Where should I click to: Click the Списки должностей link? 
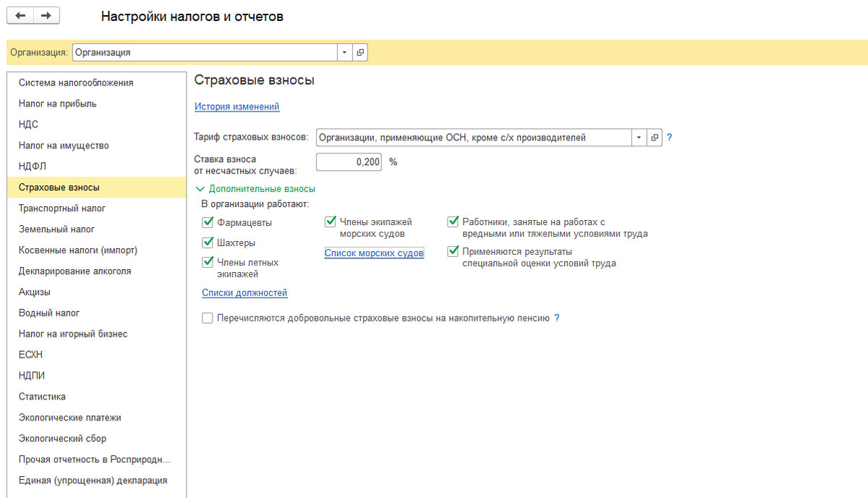(244, 293)
